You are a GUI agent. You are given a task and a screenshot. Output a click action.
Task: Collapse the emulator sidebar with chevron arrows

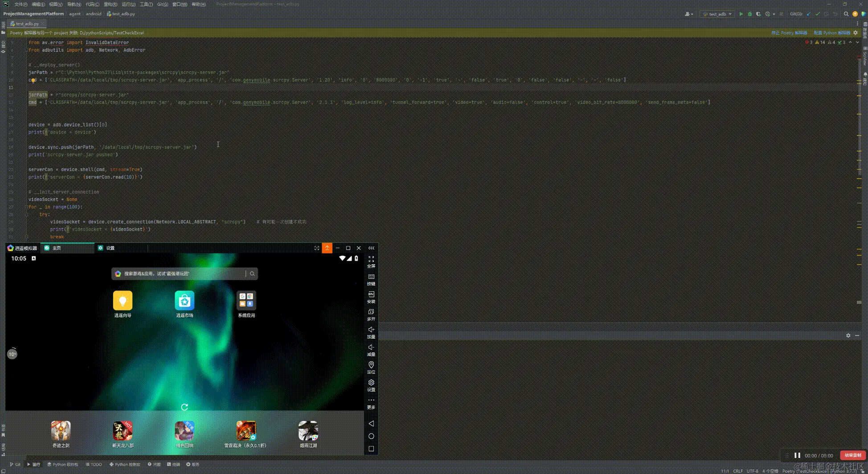tap(371, 248)
